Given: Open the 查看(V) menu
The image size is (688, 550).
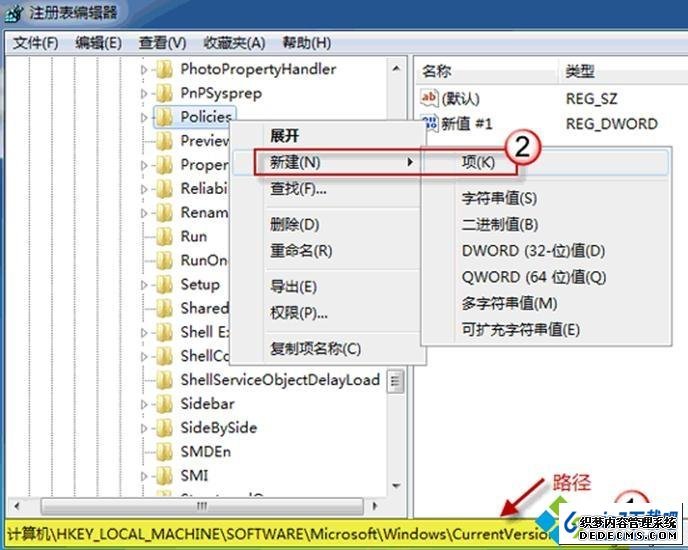Looking at the screenshot, I should coord(162,43).
